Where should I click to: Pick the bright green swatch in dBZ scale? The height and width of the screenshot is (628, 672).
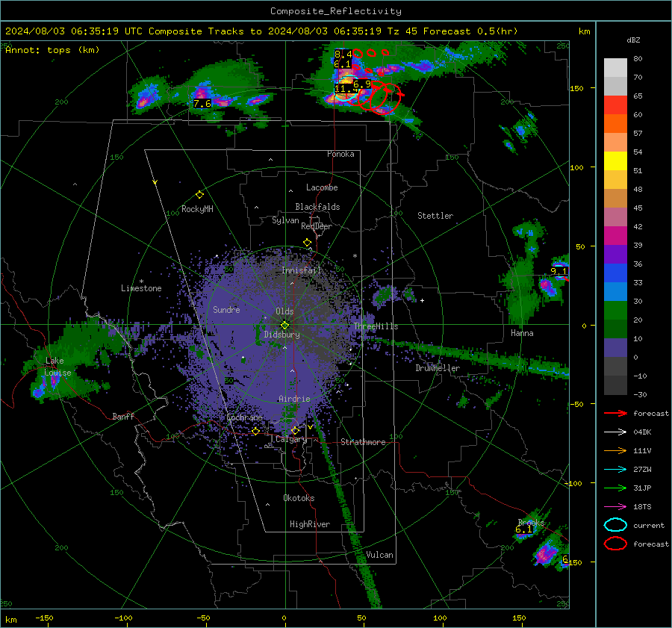(x=615, y=310)
